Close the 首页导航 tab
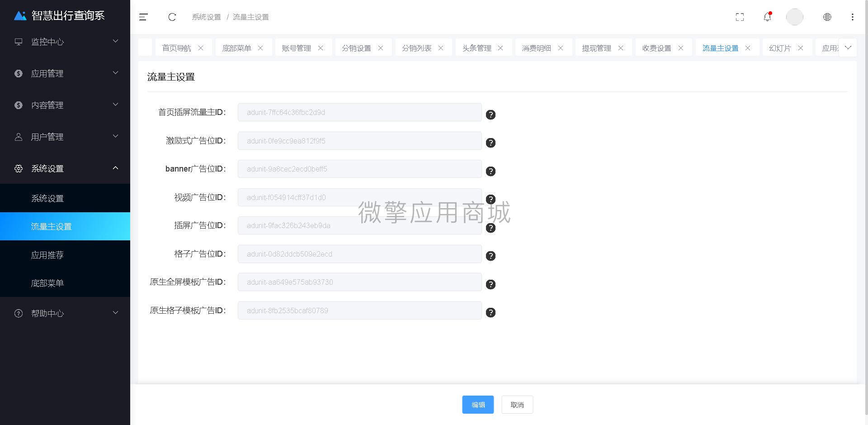 [x=201, y=48]
